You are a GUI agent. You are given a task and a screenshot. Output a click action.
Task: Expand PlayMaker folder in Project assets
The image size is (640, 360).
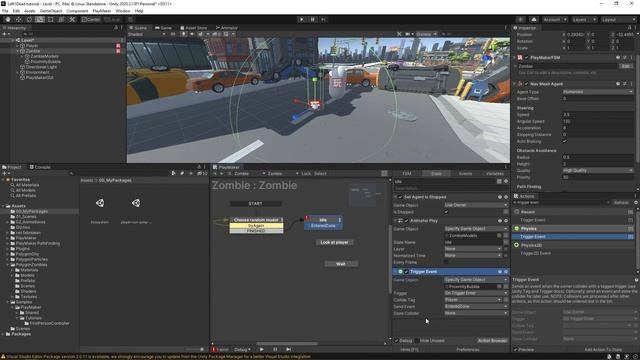(x=8, y=238)
